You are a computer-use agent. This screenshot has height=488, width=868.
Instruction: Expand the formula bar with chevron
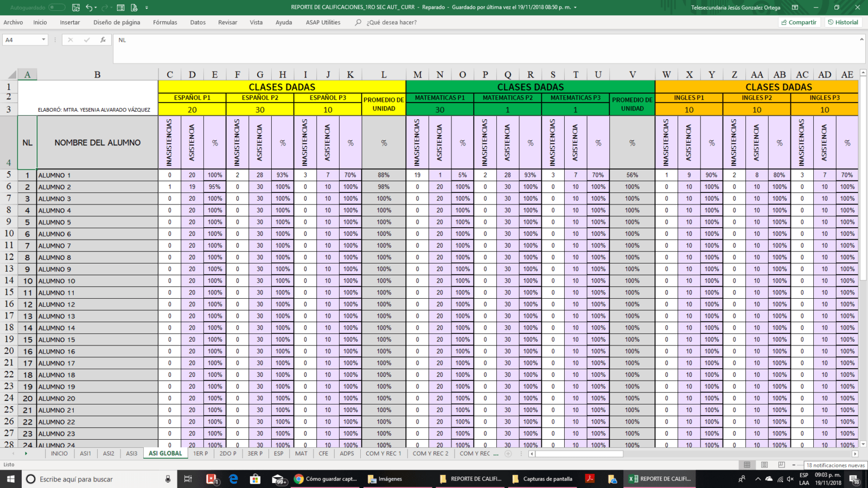[861, 39]
